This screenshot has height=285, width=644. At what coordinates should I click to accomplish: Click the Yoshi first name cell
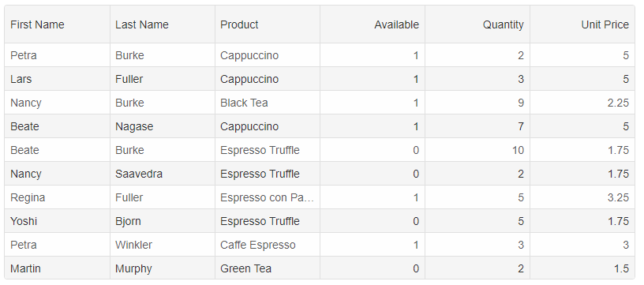click(x=57, y=221)
